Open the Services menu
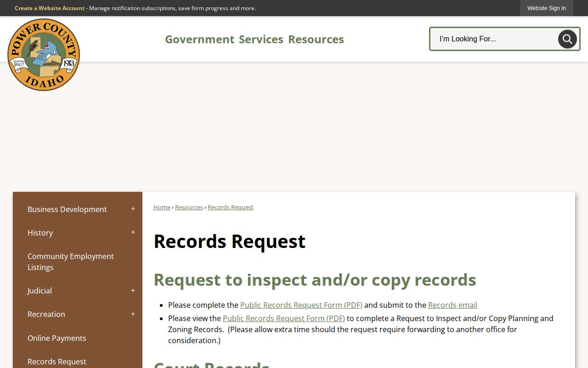Screen dimensions: 588x368 pos(261,40)
